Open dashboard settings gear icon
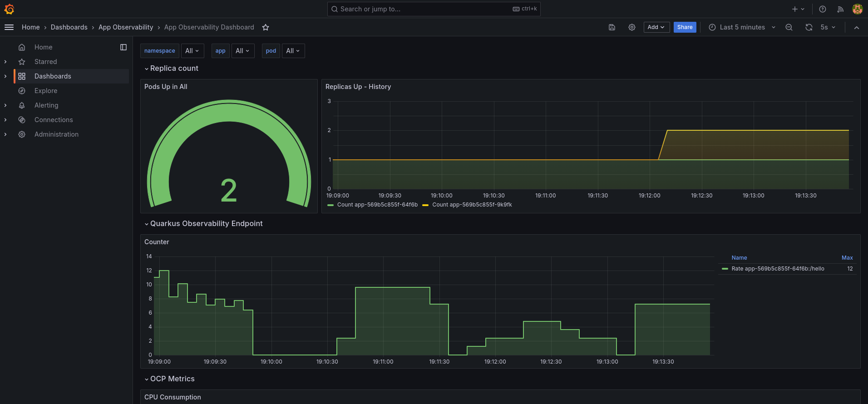The width and height of the screenshot is (868, 404). click(632, 27)
